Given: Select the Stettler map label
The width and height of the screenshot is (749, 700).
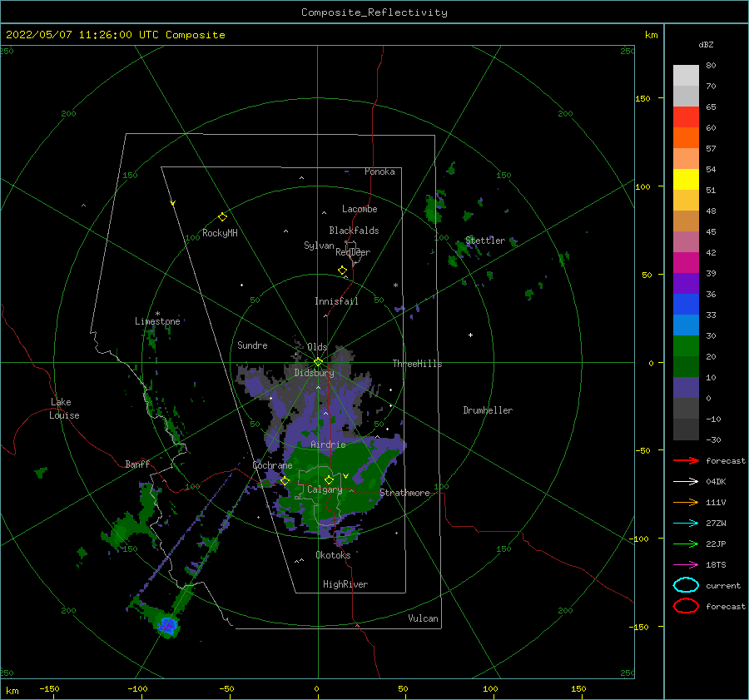Looking at the screenshot, I should [x=485, y=241].
